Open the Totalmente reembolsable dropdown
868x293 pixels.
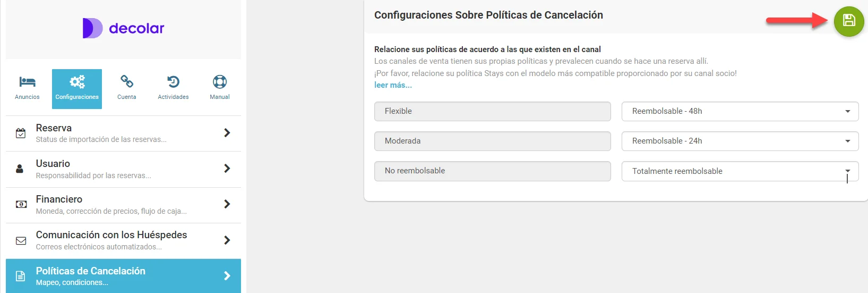coord(740,171)
